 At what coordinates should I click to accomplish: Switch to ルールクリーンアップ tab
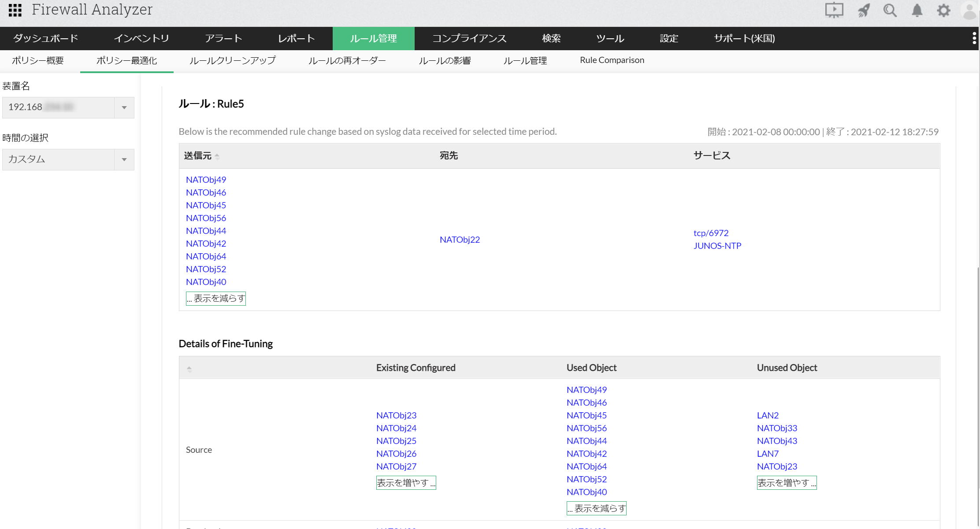232,60
